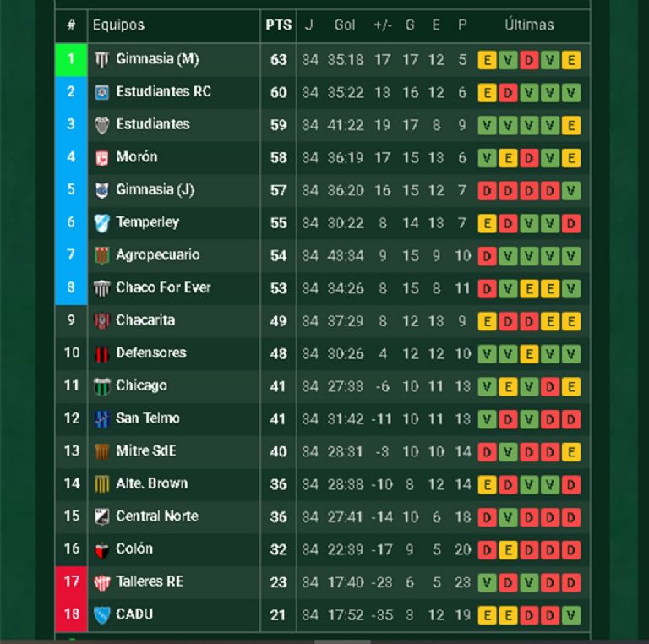Screen dimensions: 649x644
Task: Click the green position 1 marker
Action: tap(71, 60)
